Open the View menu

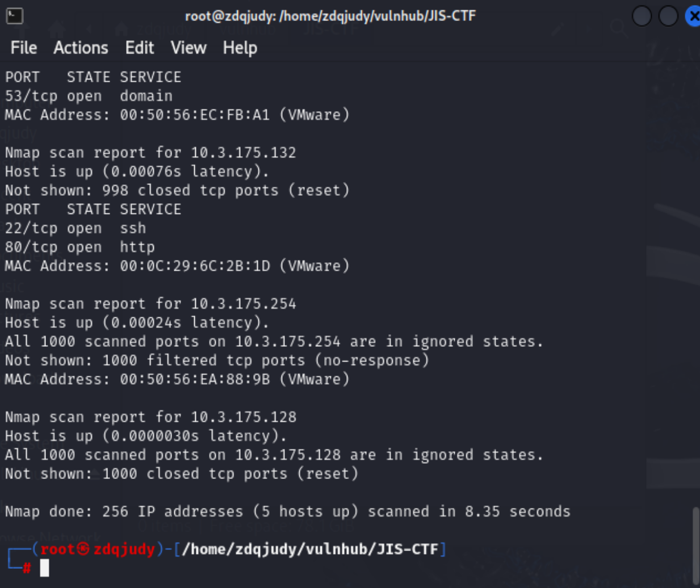point(188,48)
